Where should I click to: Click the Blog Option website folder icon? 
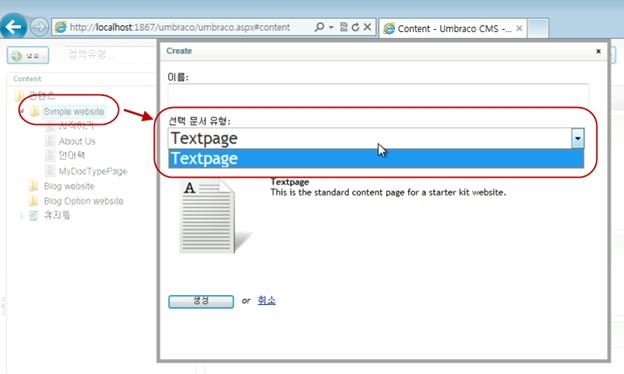point(33,201)
